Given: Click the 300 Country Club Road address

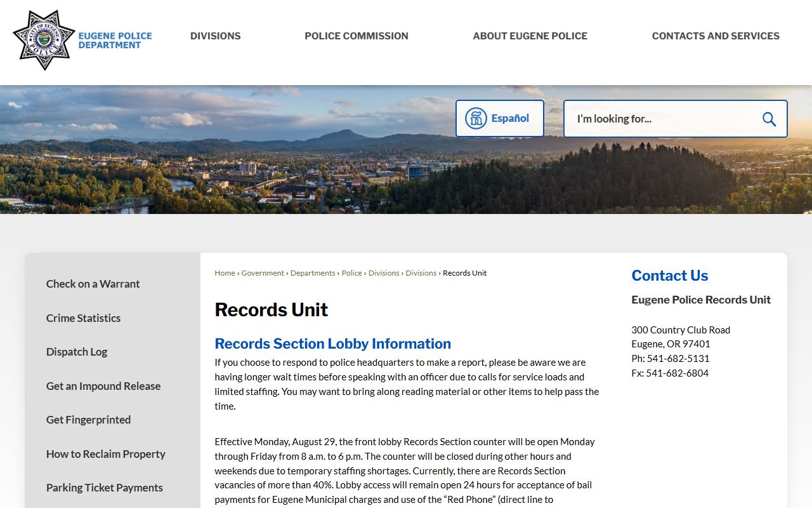Looking at the screenshot, I should [681, 330].
